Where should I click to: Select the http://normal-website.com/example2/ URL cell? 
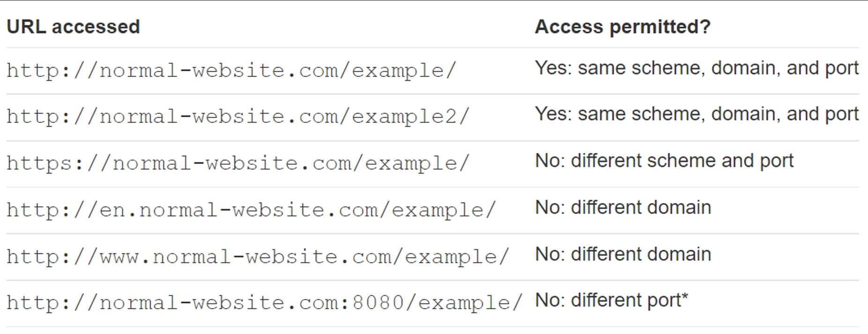point(238,117)
